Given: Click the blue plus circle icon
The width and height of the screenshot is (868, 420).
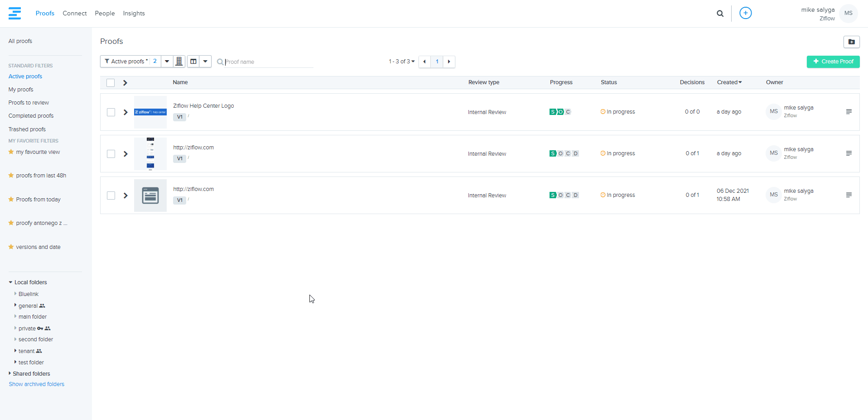Looking at the screenshot, I should point(745,13).
